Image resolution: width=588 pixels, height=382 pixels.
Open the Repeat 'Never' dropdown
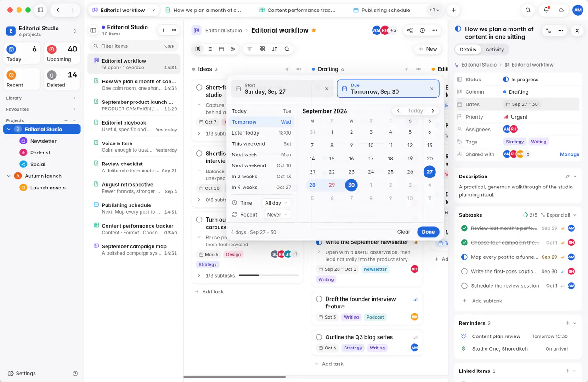tap(277, 215)
